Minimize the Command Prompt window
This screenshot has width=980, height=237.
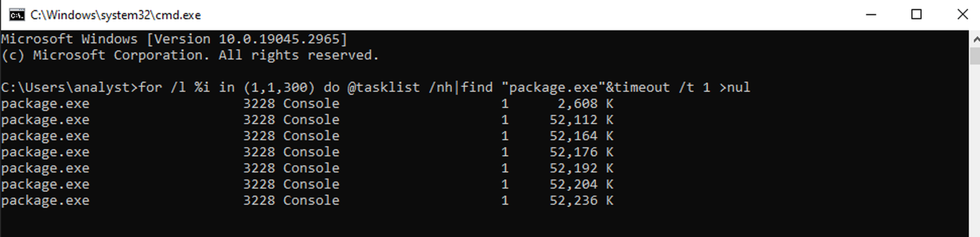[871, 15]
